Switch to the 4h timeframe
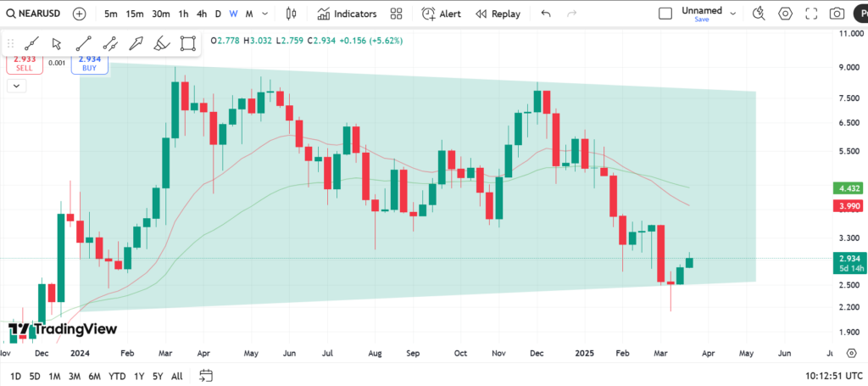The width and height of the screenshot is (868, 386). (x=201, y=14)
